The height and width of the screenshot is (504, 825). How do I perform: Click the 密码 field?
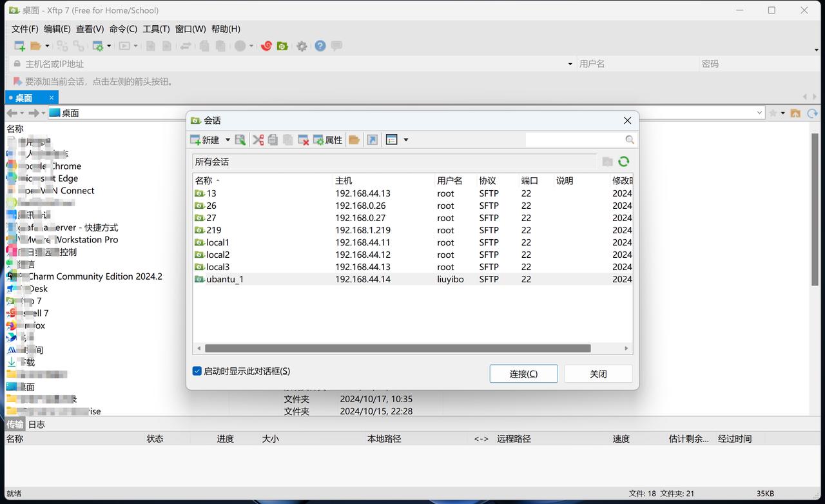[x=761, y=64]
